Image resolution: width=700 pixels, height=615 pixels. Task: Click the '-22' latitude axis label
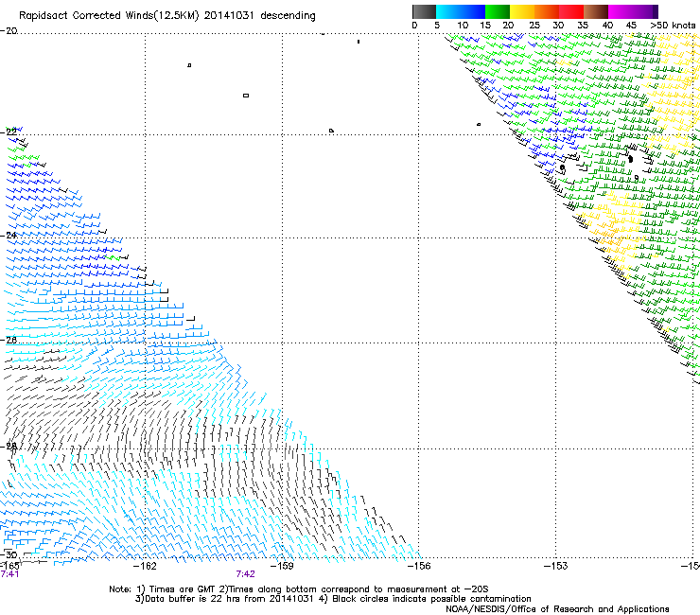pyautogui.click(x=9, y=132)
